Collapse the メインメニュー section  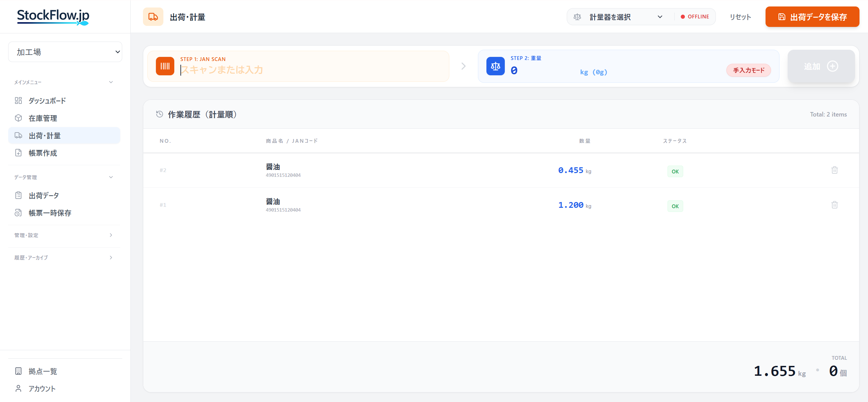pyautogui.click(x=110, y=82)
